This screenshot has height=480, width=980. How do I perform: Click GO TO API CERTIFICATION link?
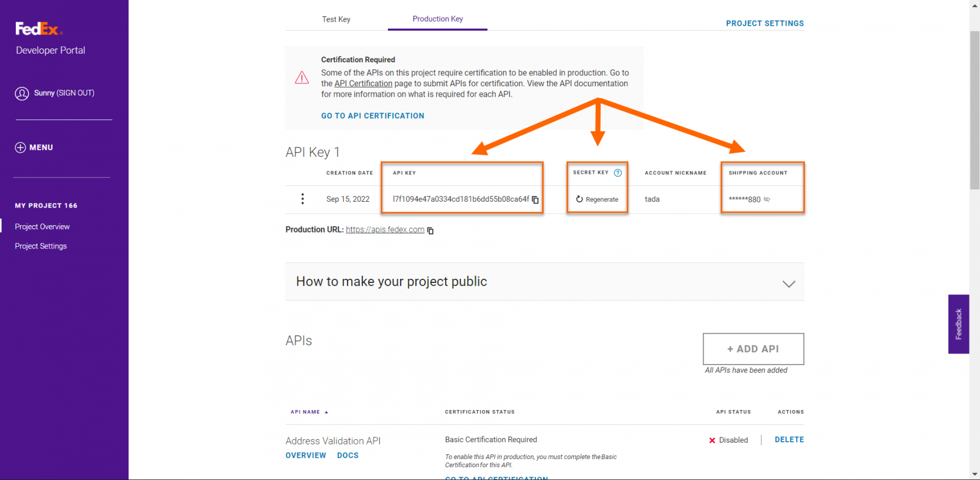tap(373, 116)
